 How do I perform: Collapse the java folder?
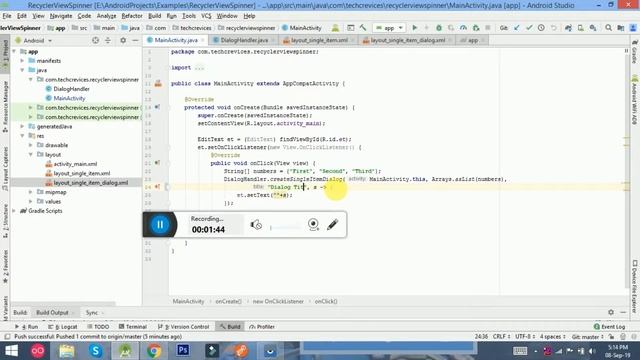click(22, 70)
